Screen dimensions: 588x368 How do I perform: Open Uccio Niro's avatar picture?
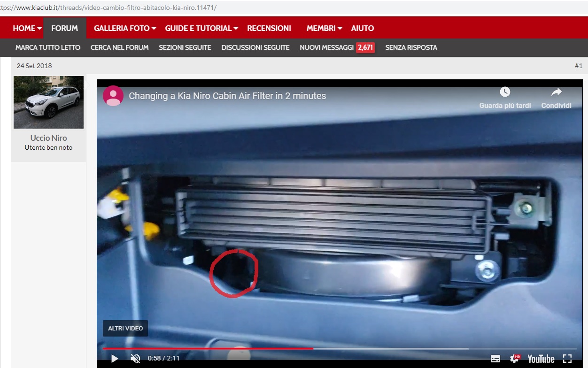(x=49, y=102)
